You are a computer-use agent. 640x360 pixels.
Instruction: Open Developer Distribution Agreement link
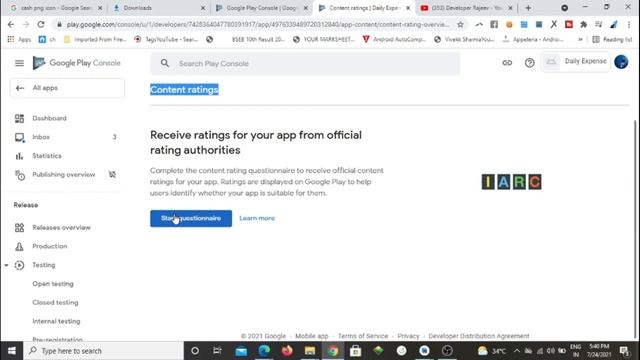coord(479,336)
